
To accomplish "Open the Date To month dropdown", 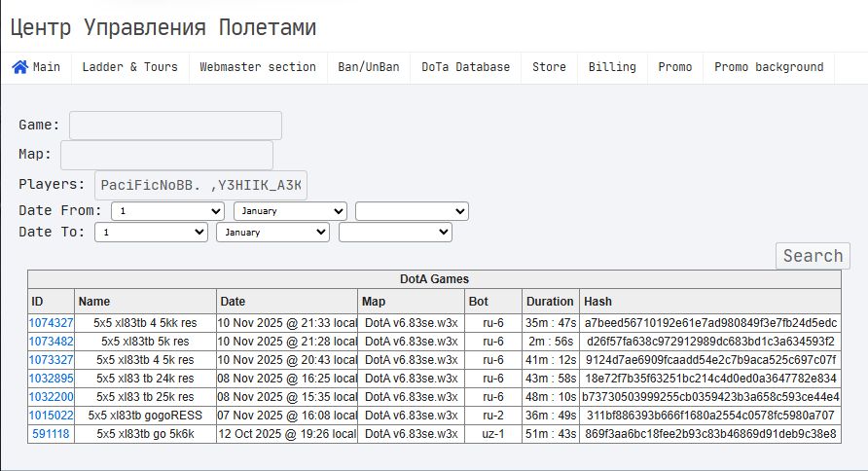I will pyautogui.click(x=272, y=232).
